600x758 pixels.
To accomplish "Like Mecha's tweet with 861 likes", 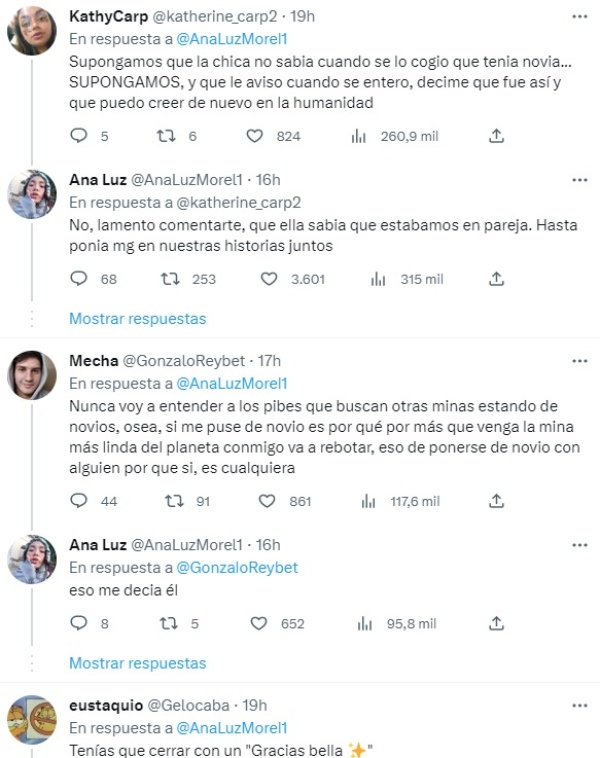I will [269, 501].
